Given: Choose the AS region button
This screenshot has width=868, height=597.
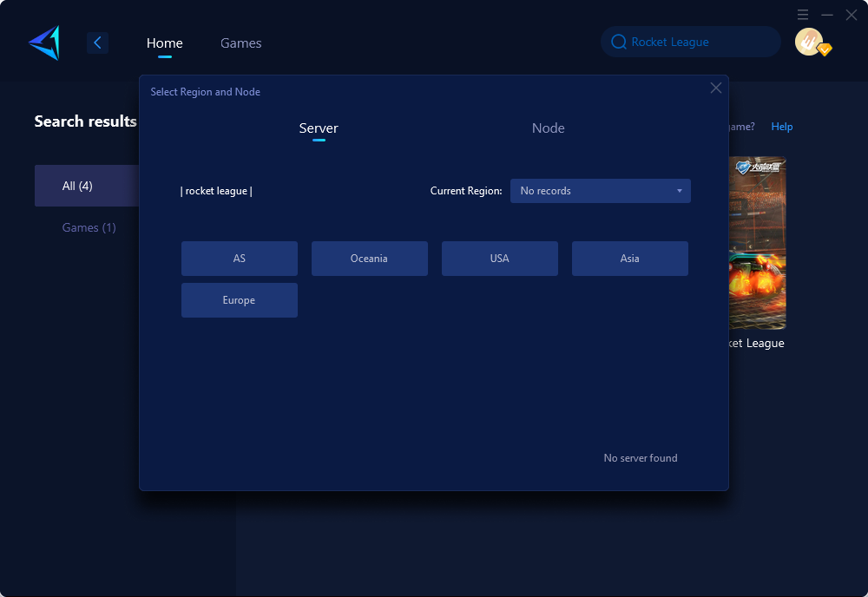Looking at the screenshot, I should 240,259.
